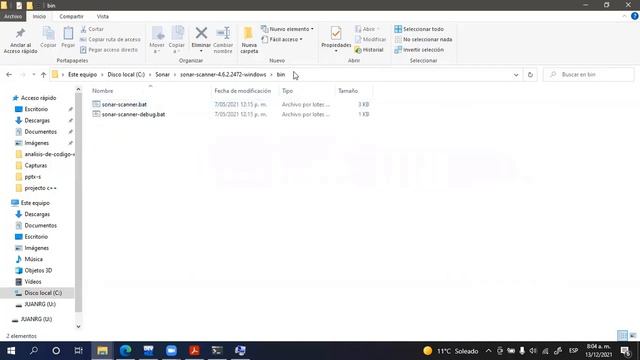The image size is (640, 360).
Task: Open Adobe Acrobat from taskbar
Action: click(x=194, y=351)
